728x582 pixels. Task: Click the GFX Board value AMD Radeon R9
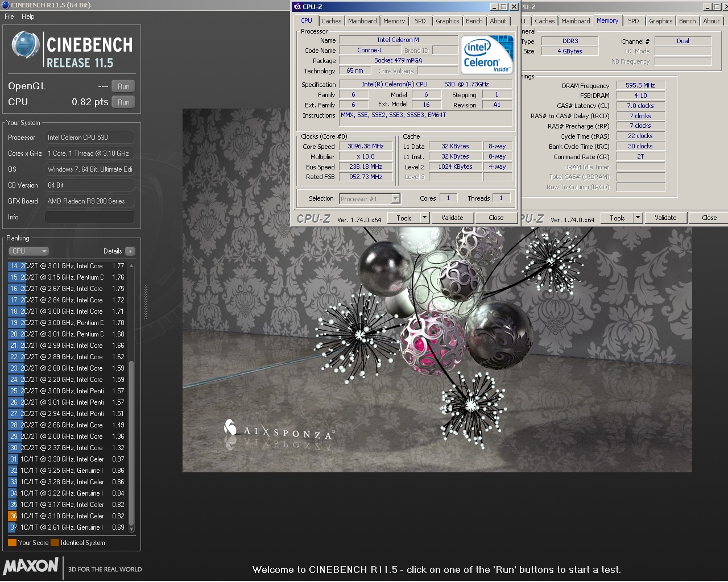click(x=90, y=201)
